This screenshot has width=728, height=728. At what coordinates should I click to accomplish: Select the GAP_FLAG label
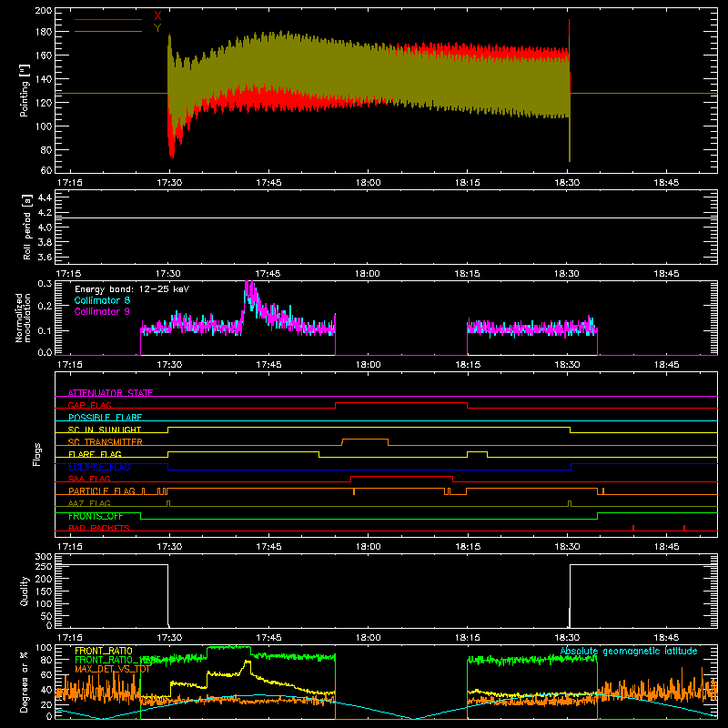89,405
